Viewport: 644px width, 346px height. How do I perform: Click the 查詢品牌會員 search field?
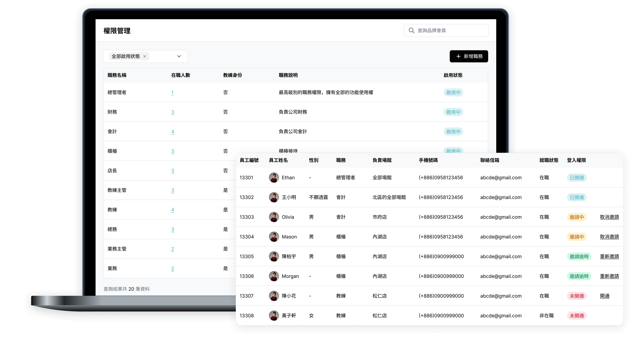pos(447,30)
